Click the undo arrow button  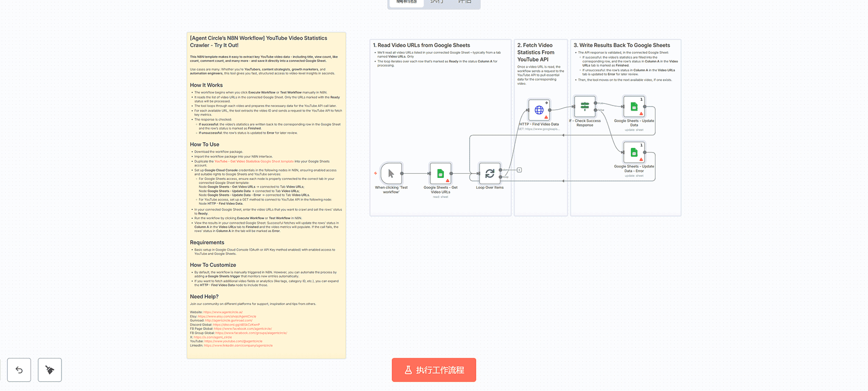[x=19, y=370]
